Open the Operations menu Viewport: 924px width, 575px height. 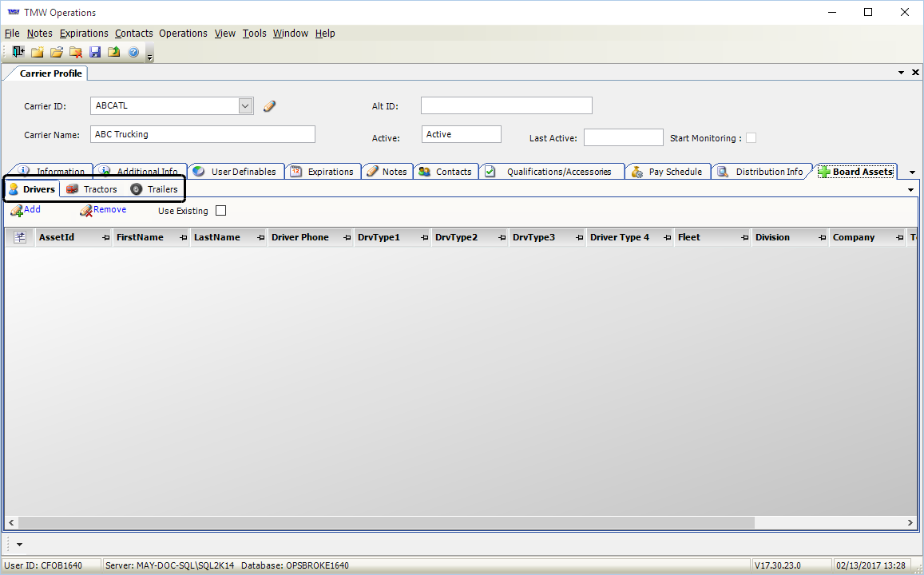(x=183, y=34)
